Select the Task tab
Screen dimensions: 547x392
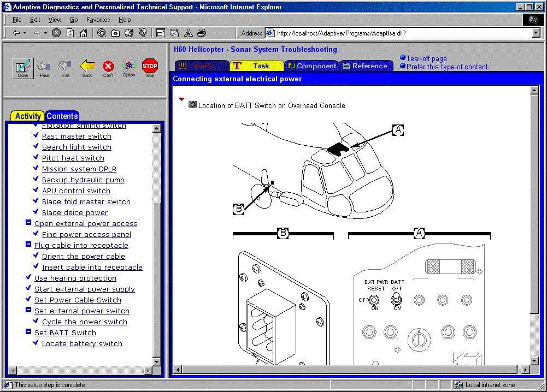(257, 66)
